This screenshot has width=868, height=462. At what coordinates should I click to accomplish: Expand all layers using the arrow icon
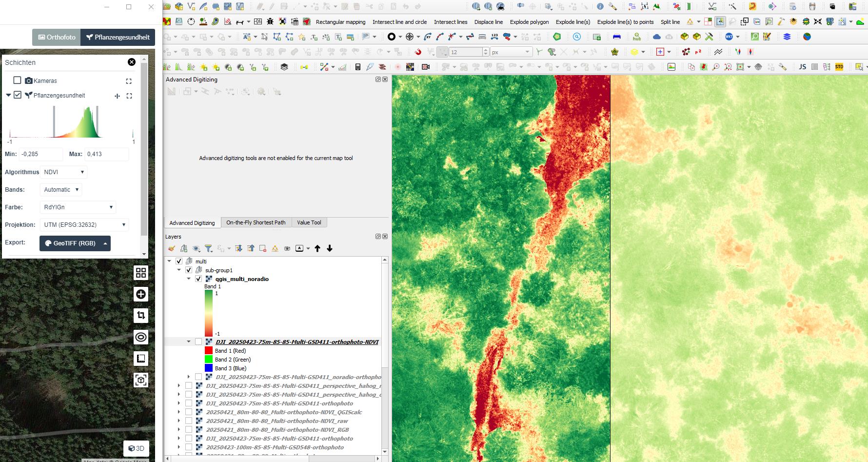pyautogui.click(x=238, y=248)
